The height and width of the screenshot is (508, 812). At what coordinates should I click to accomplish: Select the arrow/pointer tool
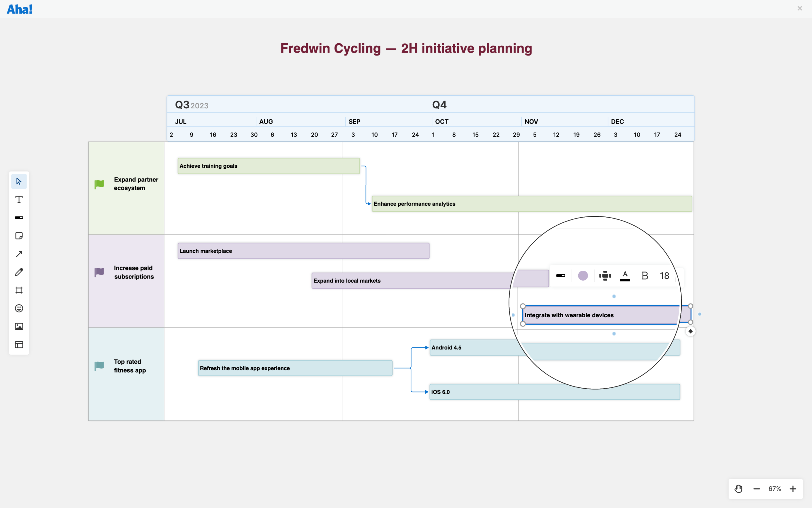coord(19,181)
